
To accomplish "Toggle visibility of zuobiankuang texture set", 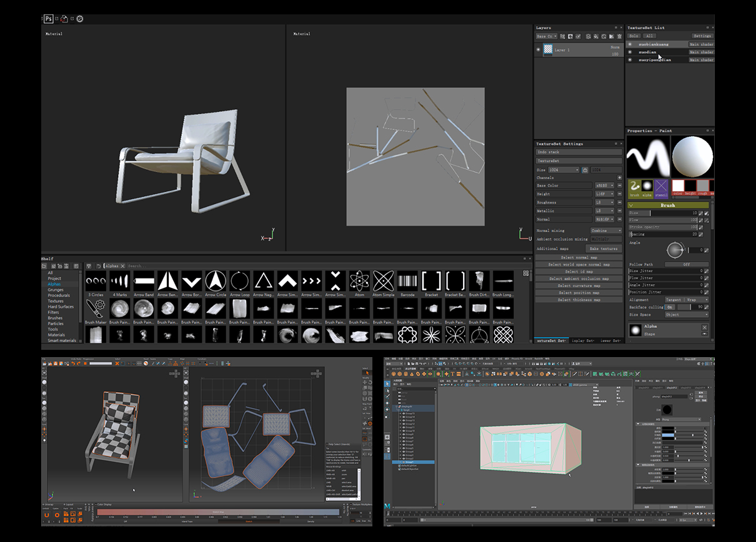I will click(630, 44).
